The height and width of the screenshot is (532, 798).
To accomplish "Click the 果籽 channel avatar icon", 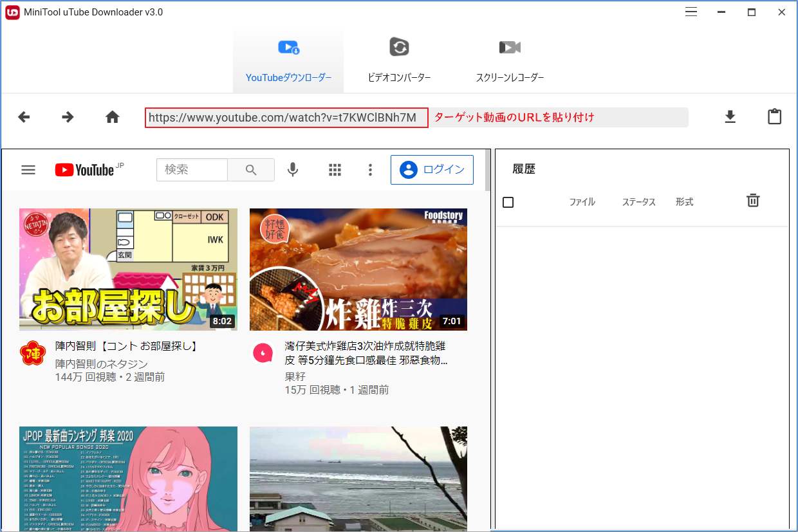I will [263, 353].
